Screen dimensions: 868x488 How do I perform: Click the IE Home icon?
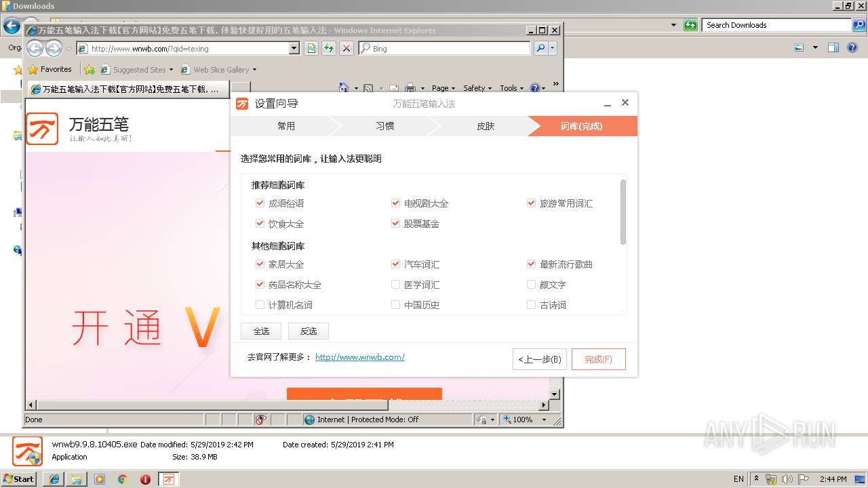pos(344,88)
